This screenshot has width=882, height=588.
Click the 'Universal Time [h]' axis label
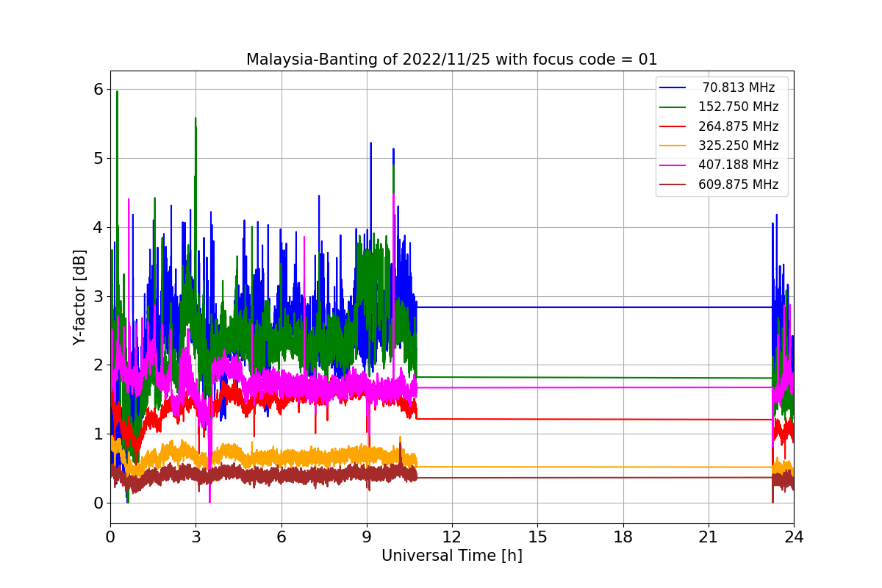(452, 556)
